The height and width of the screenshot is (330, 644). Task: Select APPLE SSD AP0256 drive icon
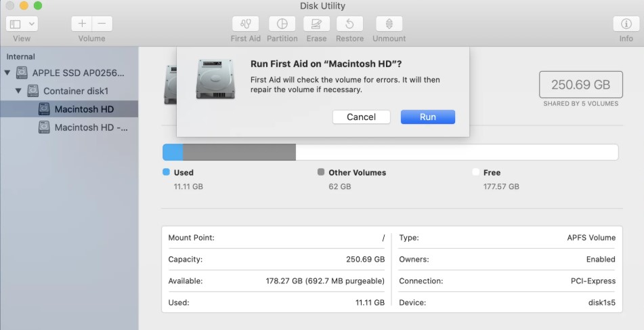pyautogui.click(x=22, y=73)
